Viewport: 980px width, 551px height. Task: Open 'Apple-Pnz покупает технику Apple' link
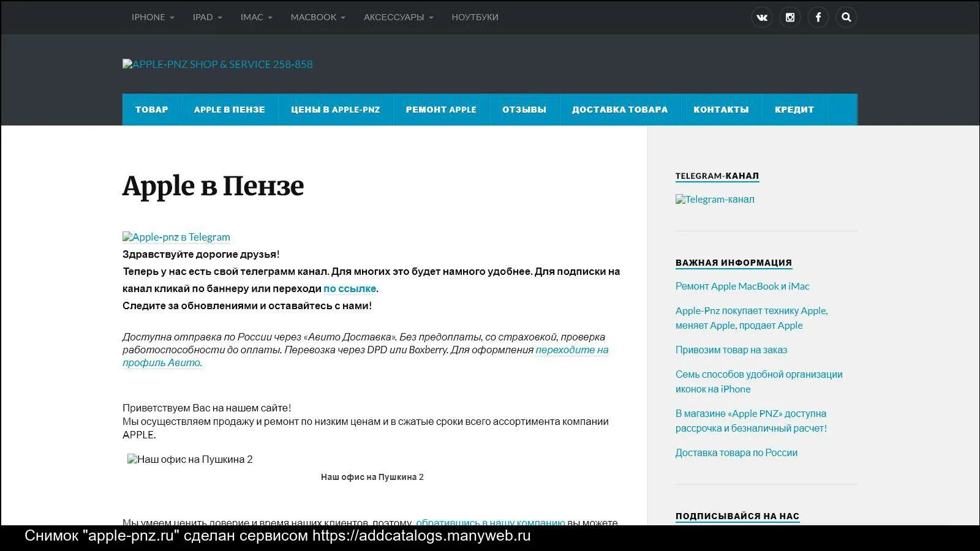pyautogui.click(x=752, y=318)
